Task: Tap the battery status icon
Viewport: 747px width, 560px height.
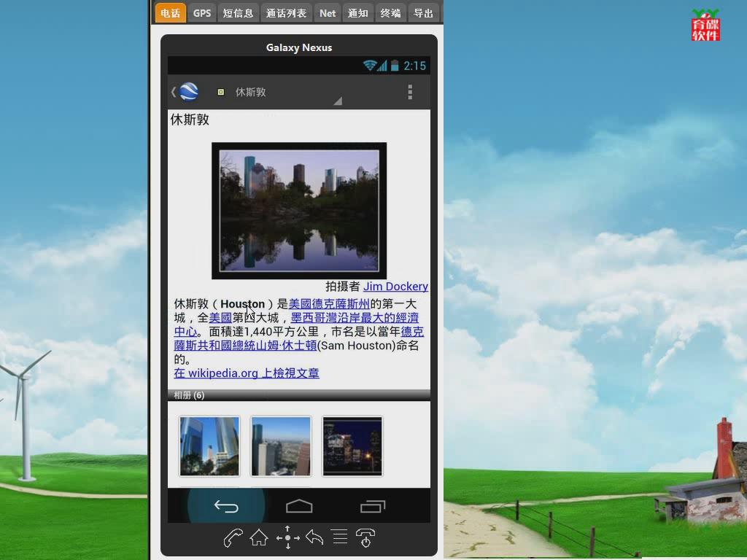Action: pos(395,65)
